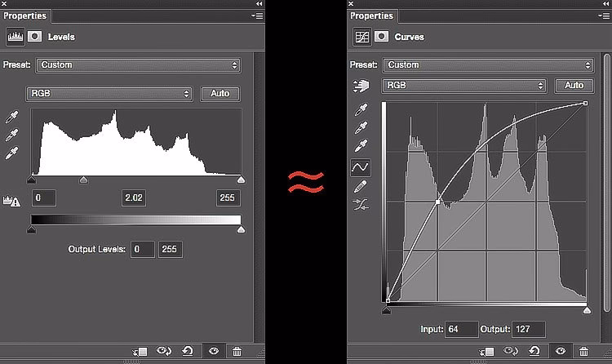Viewport: 612px width, 364px height.
Task: Delete the Levels adjustment layer
Action: click(x=237, y=352)
